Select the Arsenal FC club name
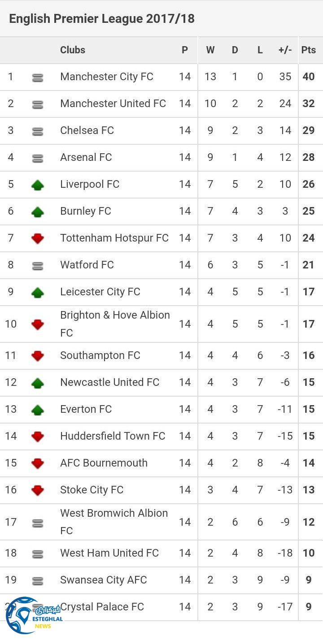 click(86, 157)
